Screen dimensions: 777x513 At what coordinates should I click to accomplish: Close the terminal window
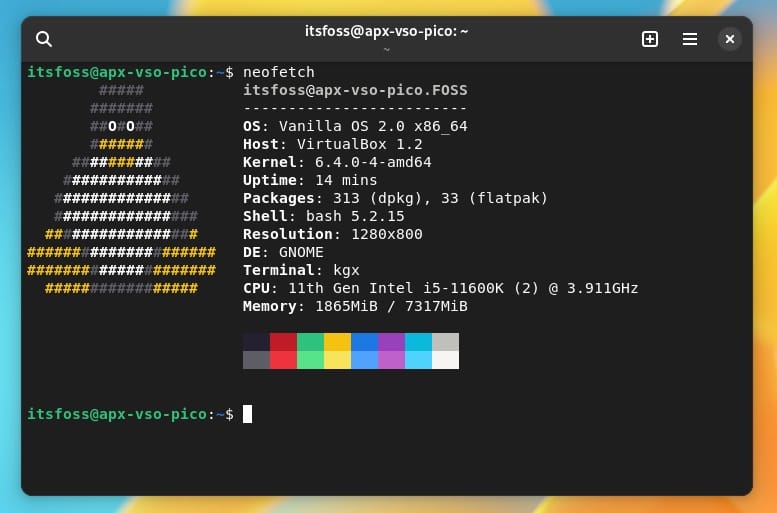click(x=729, y=39)
